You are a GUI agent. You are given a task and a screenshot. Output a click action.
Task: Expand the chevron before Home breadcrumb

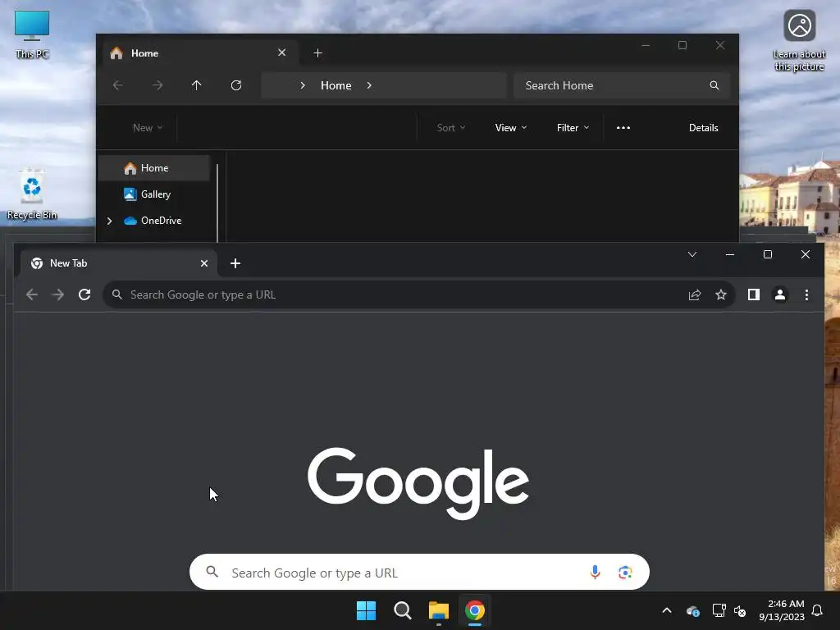click(x=303, y=85)
